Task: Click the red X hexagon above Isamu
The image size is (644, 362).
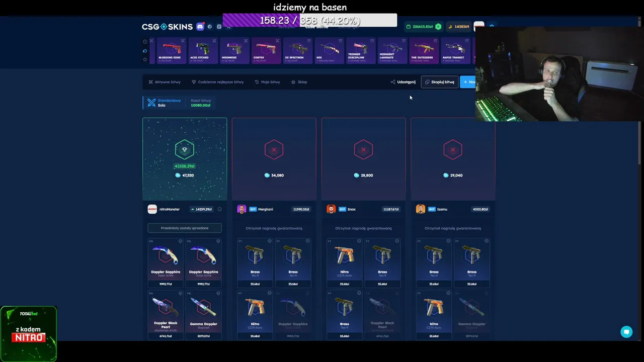Action: tap(453, 149)
